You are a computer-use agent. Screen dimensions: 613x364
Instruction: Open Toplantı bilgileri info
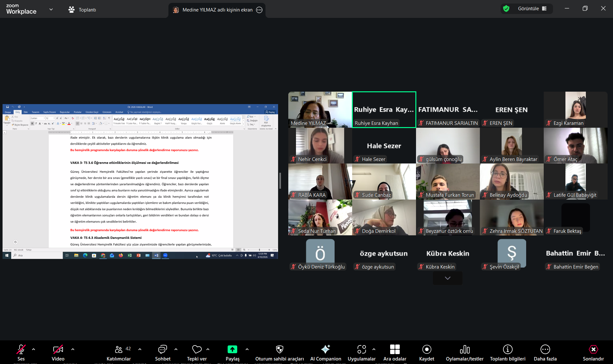[507, 350]
